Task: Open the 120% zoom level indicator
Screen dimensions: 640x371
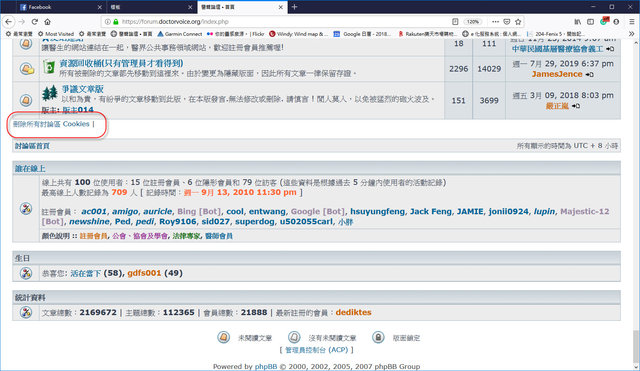Action: 472,22
